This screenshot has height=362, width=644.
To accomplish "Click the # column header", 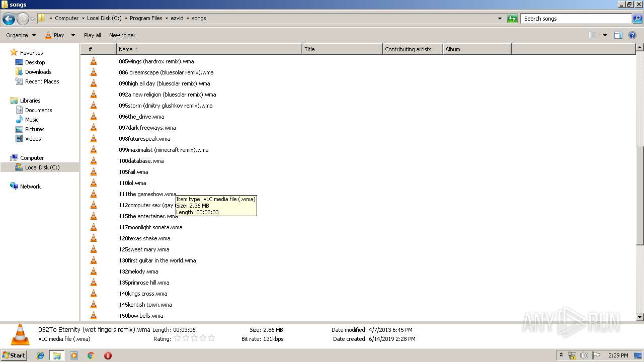I will pyautogui.click(x=98, y=49).
